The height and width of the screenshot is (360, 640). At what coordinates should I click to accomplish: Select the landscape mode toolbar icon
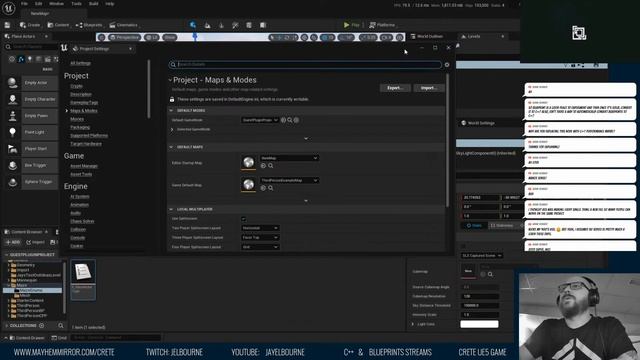(x=207, y=25)
